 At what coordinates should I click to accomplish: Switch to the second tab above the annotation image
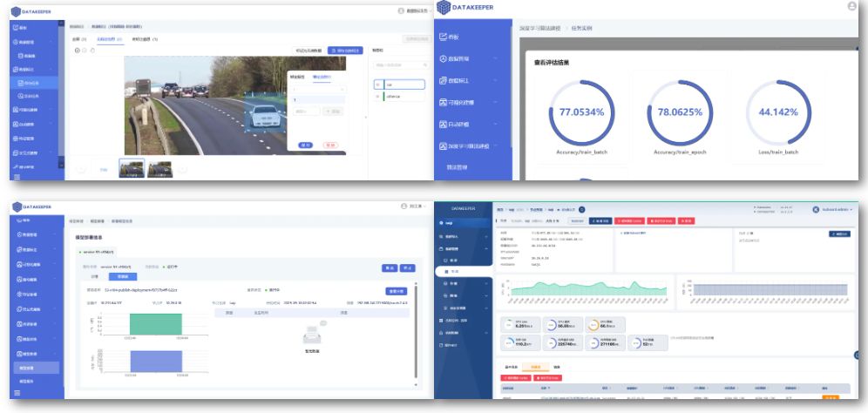[108, 39]
